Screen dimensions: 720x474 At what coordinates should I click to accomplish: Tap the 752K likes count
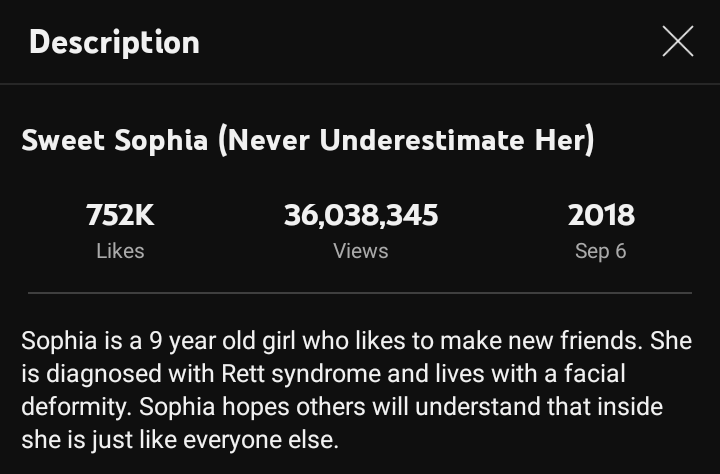(x=120, y=214)
